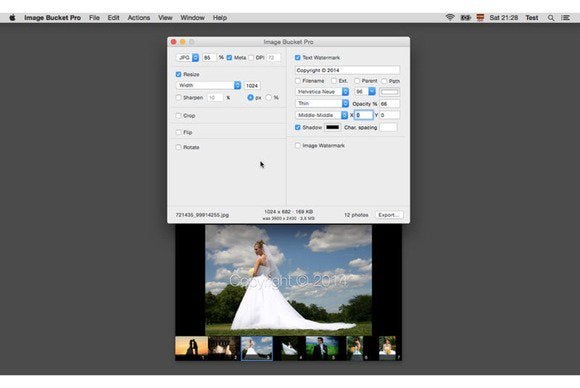Click the filename 721435_99914255.jpg
Image resolution: width=580 pixels, height=388 pixels.
coord(202,215)
